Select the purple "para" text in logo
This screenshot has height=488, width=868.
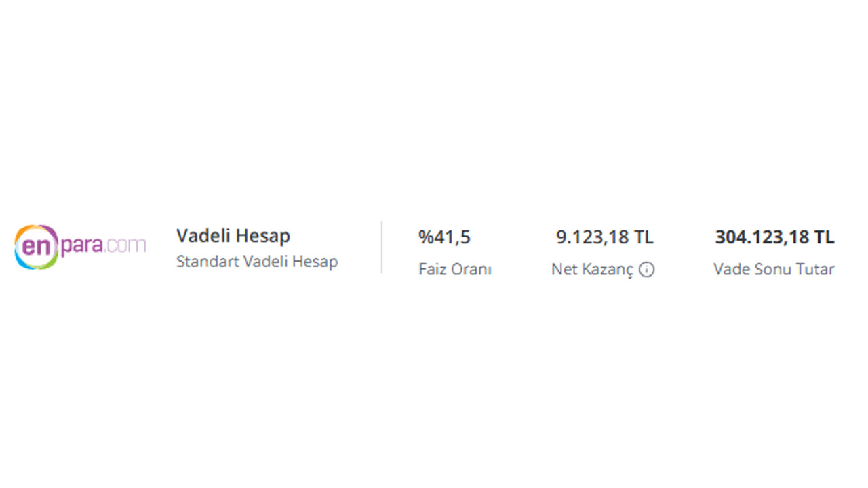pyautogui.click(x=82, y=246)
